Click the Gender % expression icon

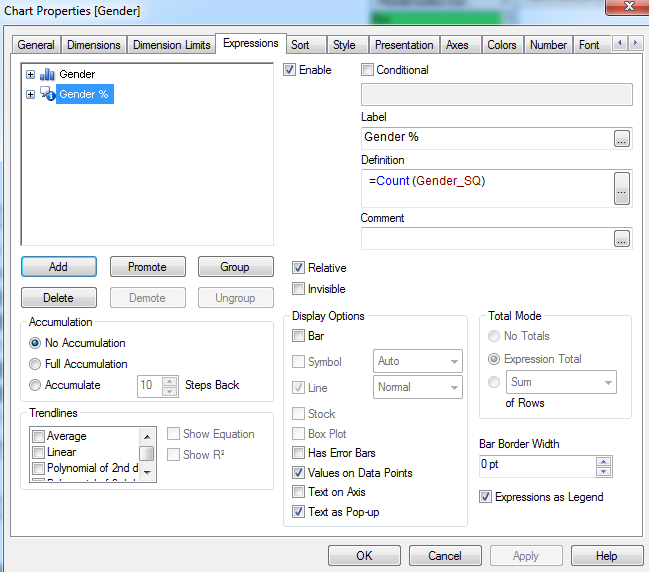[x=48, y=94]
